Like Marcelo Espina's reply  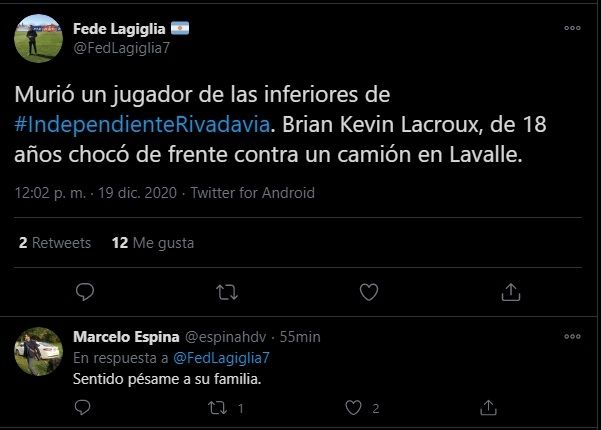click(x=353, y=408)
